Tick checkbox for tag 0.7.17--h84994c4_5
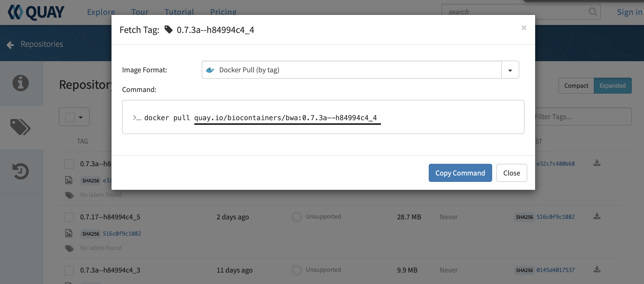Image resolution: width=644 pixels, height=284 pixels. click(69, 217)
